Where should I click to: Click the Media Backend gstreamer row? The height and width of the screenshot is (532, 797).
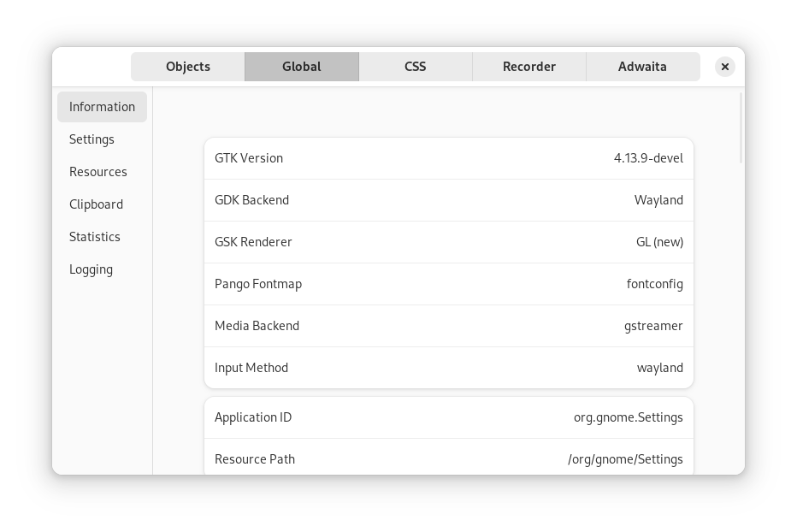point(448,325)
